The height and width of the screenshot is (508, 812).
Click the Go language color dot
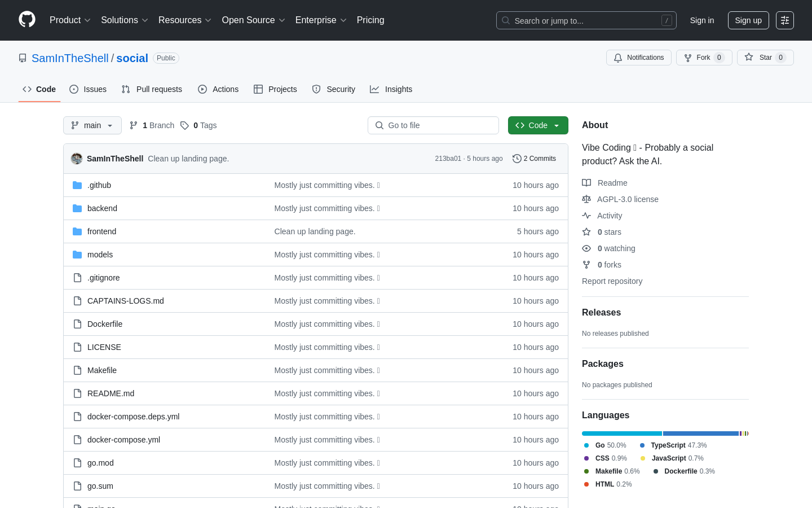[x=586, y=445]
